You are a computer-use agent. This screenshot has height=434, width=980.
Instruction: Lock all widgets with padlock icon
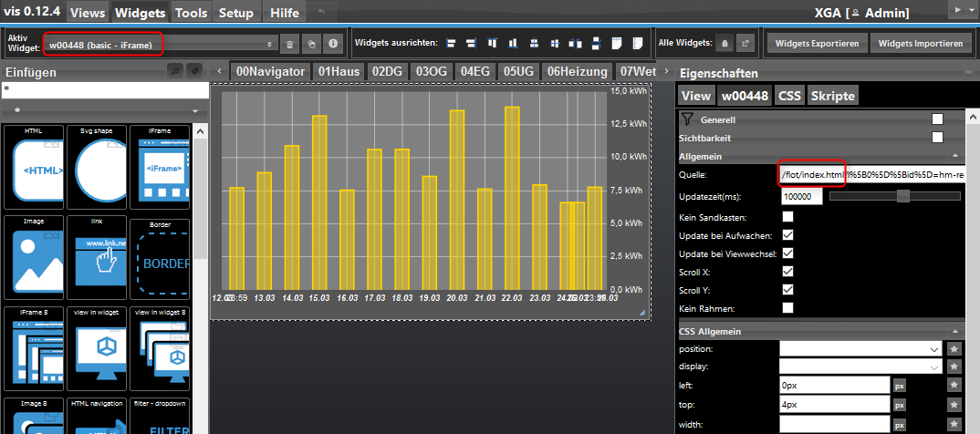[724, 43]
